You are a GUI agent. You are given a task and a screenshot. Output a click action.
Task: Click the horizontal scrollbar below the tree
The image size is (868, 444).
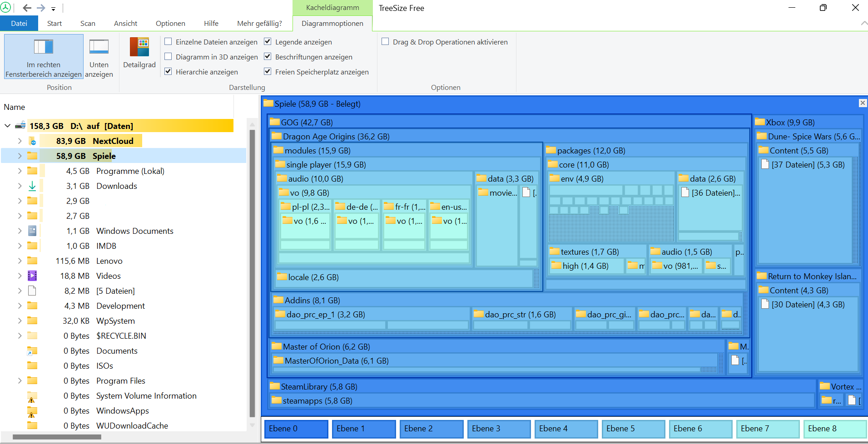(x=57, y=437)
